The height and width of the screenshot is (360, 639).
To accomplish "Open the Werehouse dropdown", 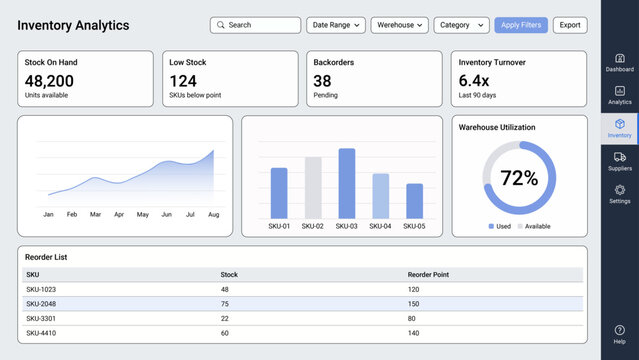I will point(399,25).
